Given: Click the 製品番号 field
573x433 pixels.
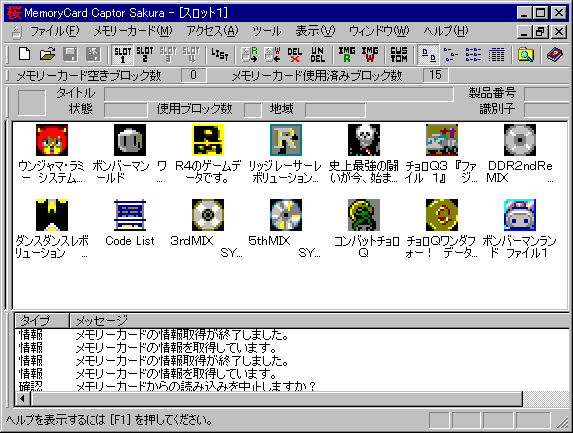Looking at the screenshot, I should tap(547, 94).
